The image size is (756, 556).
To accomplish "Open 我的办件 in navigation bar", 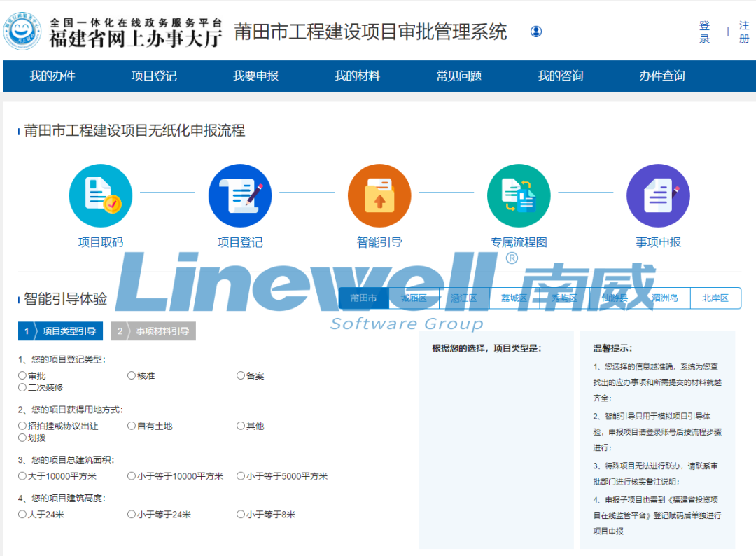I will point(52,76).
